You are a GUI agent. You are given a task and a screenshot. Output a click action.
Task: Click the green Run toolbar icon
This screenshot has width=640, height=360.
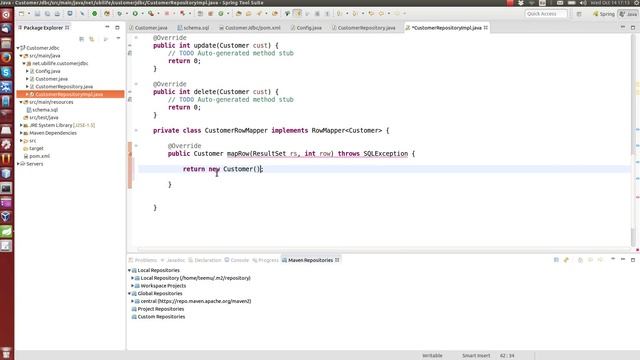click(135, 13)
